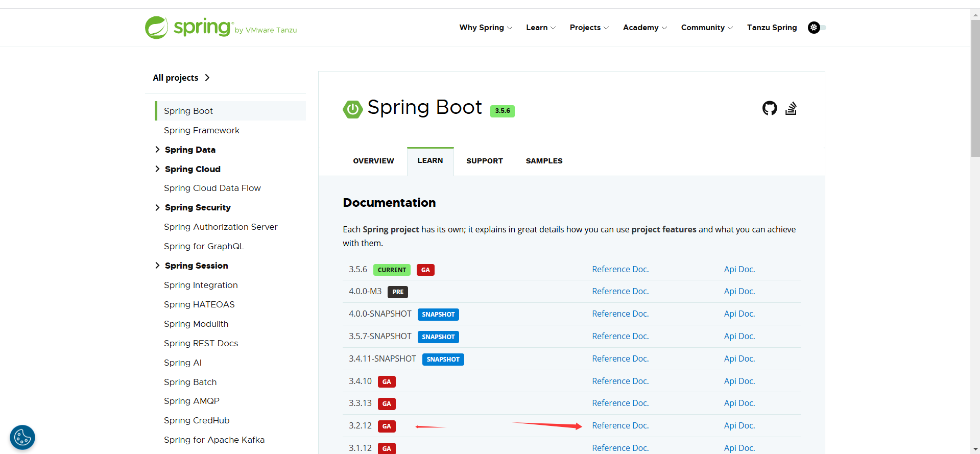Switch to the SUPPORT tab
The width and height of the screenshot is (980, 454).
click(484, 161)
